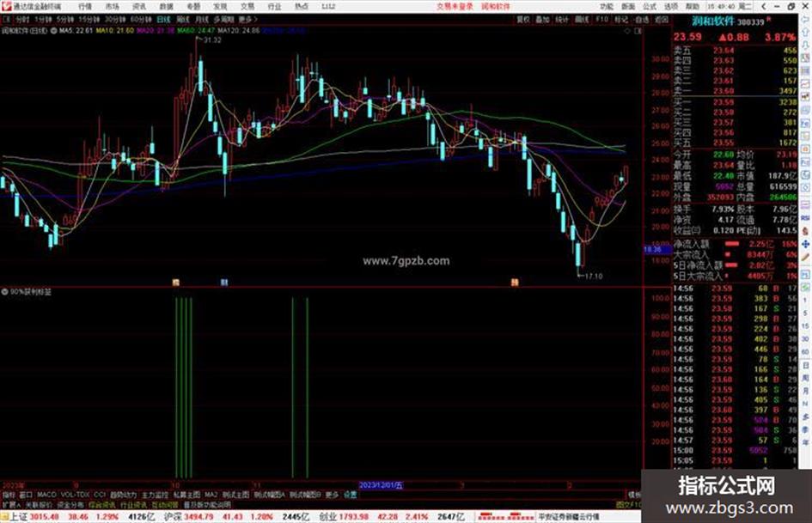Select the MACD indicator tab
This screenshot has width=812, height=523.
pos(46,495)
